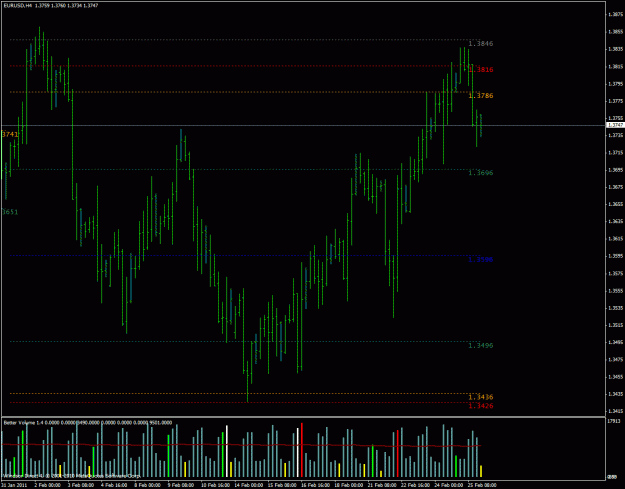Click the 1.3855 price axis value
625x489 pixels.
pos(616,31)
